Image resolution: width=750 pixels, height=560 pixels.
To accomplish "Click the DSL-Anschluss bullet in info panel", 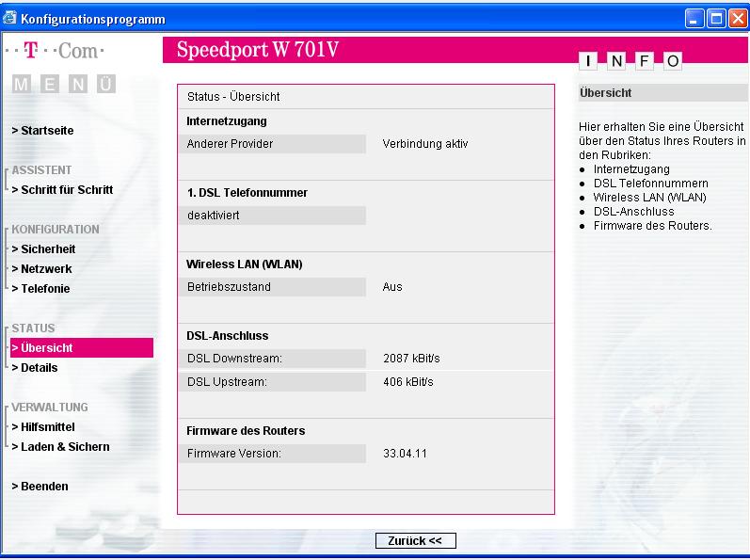I will pyautogui.click(x=633, y=212).
